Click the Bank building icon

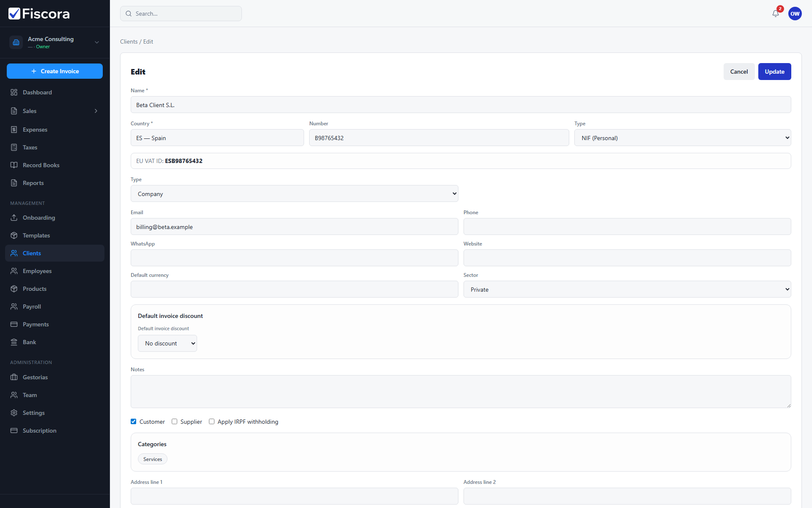pos(14,342)
